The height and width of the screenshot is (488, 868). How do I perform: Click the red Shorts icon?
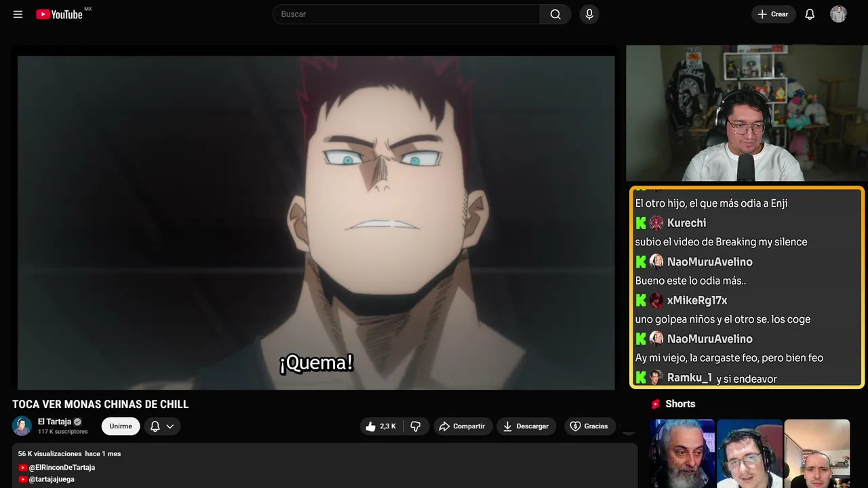pyautogui.click(x=656, y=404)
